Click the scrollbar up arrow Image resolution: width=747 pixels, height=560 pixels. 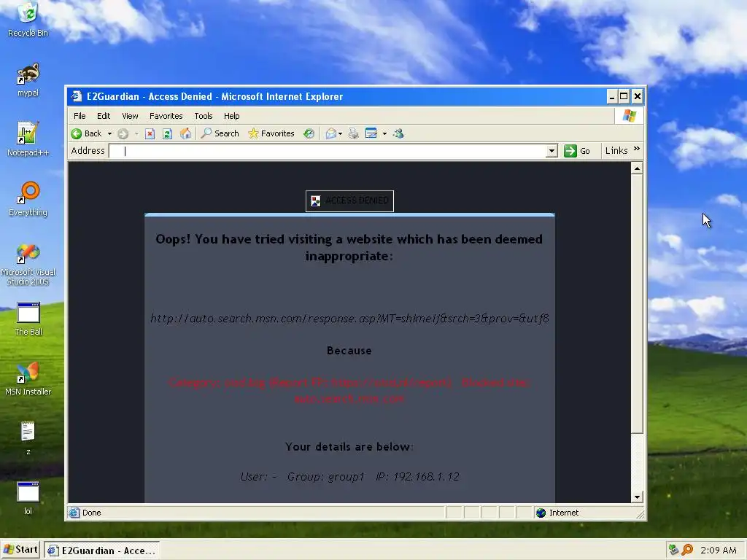click(637, 168)
